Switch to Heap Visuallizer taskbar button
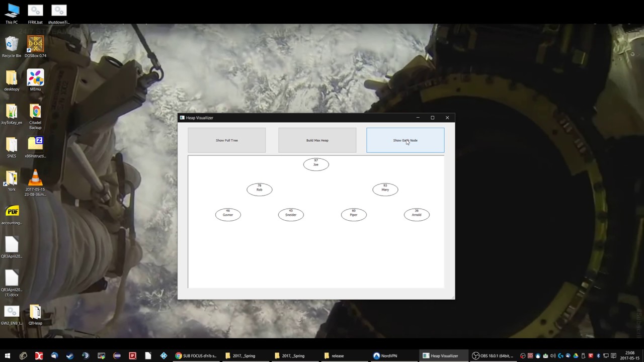 tap(444, 356)
